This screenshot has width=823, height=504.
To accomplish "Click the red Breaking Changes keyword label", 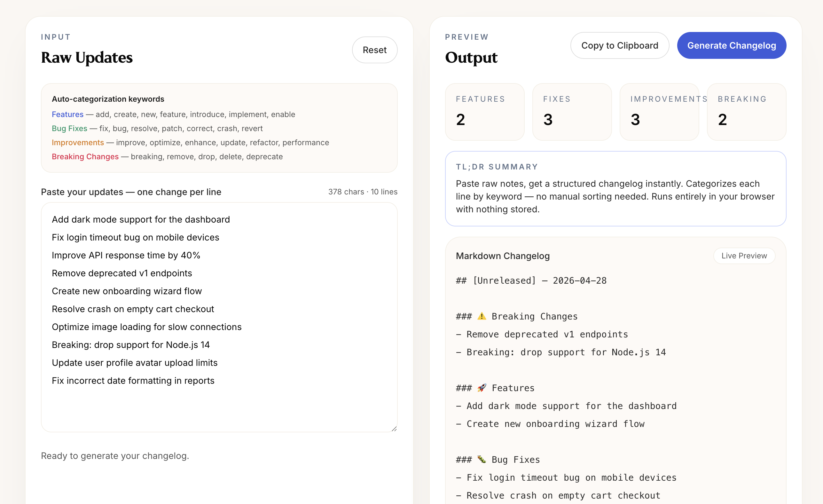I will pos(85,157).
